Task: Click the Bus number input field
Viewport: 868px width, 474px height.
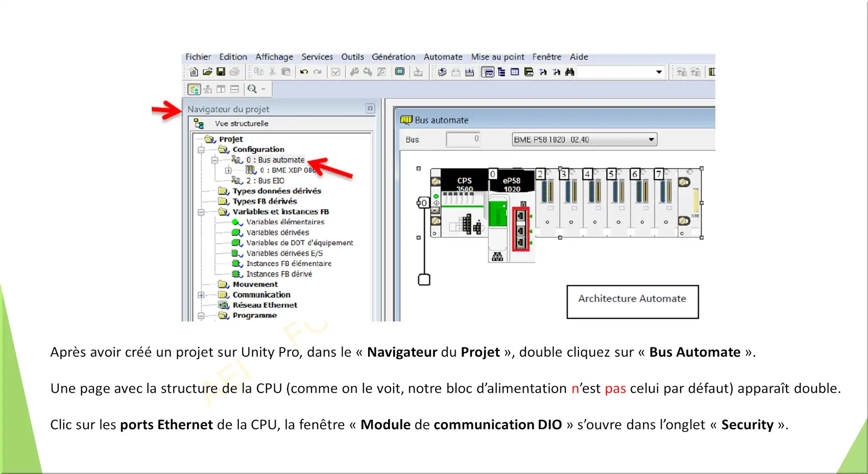Action: point(463,139)
